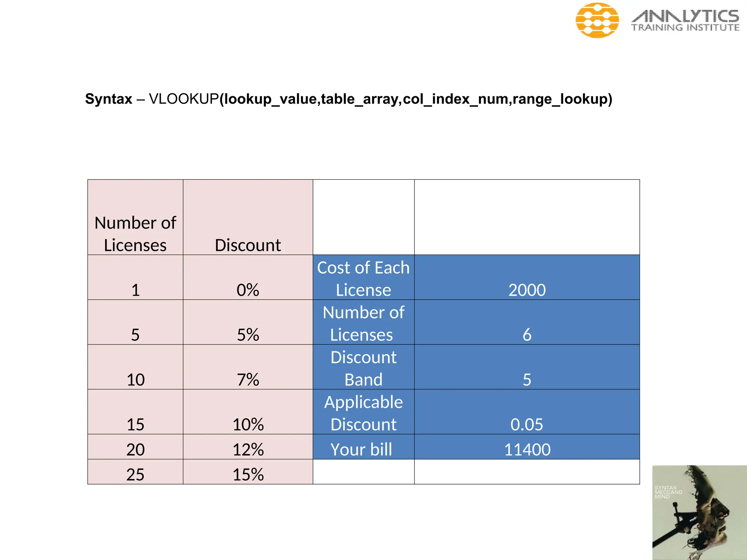747x560 pixels.
Task: Select the bill total cell '11400'
Action: click(527, 447)
